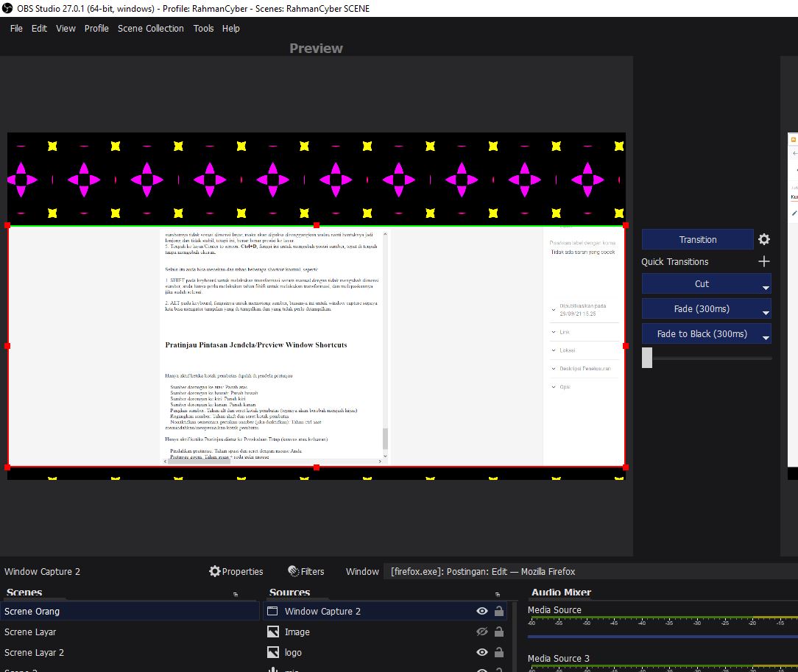Add a new Quick Transition via plus icon
Viewport: 798px width, 672px height.
[x=763, y=261]
